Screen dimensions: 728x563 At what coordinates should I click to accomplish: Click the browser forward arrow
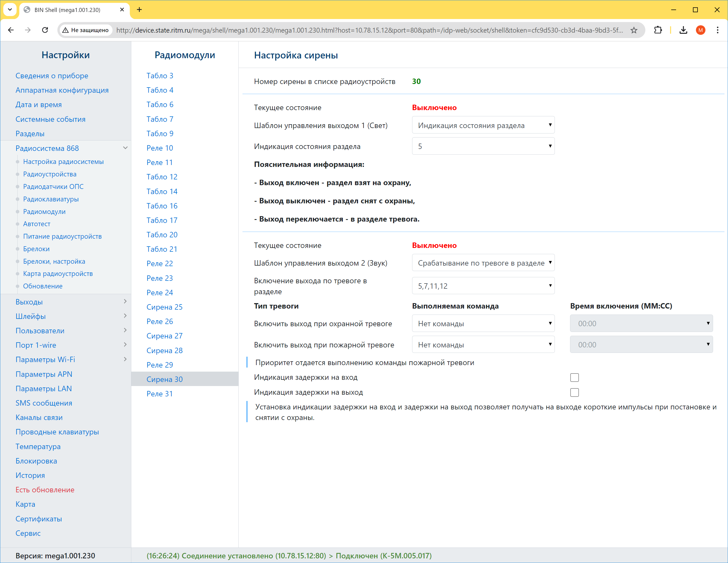tap(28, 30)
